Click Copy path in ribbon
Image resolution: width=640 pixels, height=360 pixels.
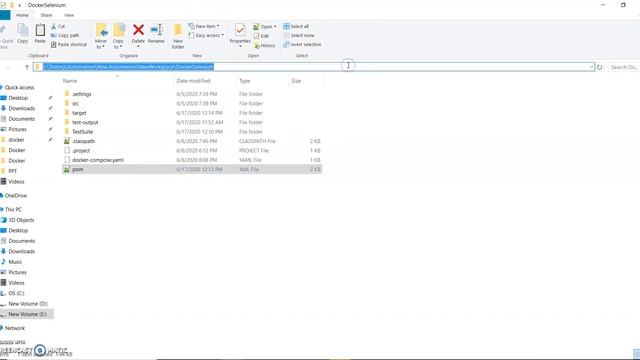65,36
